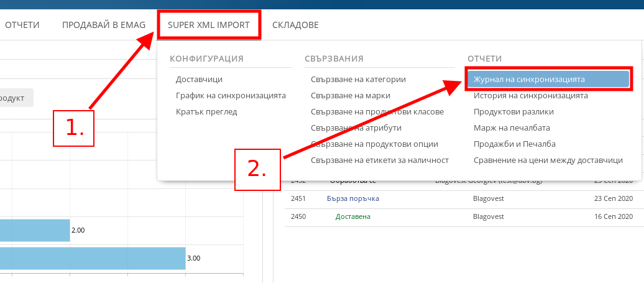The width and height of the screenshot is (644, 283).
Task: Click the Бърза поръчка order status
Action: click(352, 198)
